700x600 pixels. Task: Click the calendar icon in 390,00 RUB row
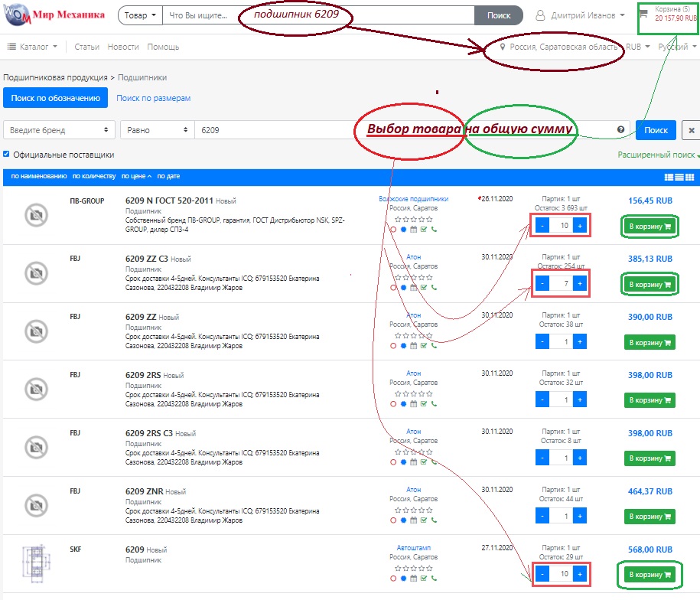pos(413,346)
